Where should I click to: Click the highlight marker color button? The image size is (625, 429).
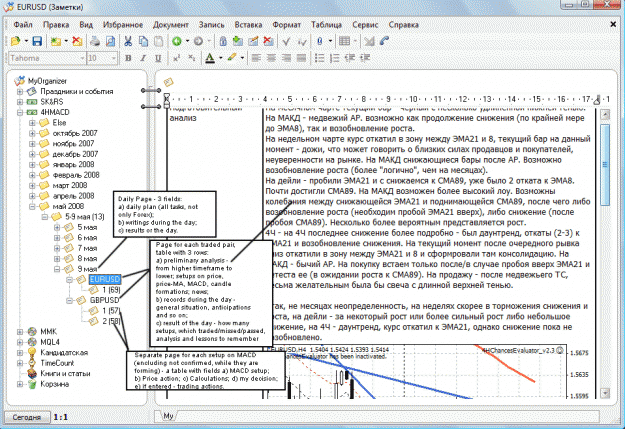[x=232, y=58]
